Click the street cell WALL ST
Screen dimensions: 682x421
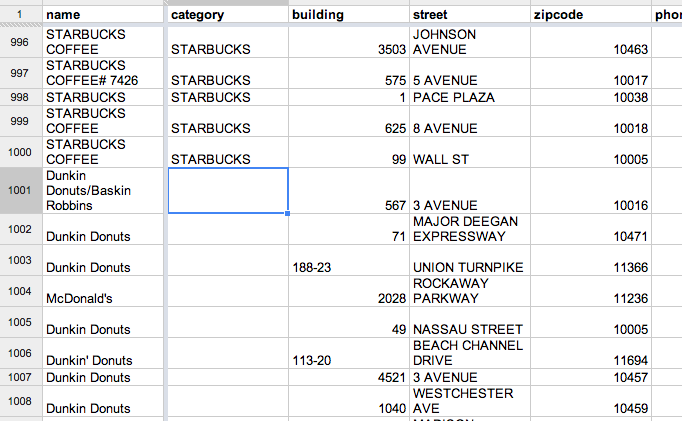470,152
